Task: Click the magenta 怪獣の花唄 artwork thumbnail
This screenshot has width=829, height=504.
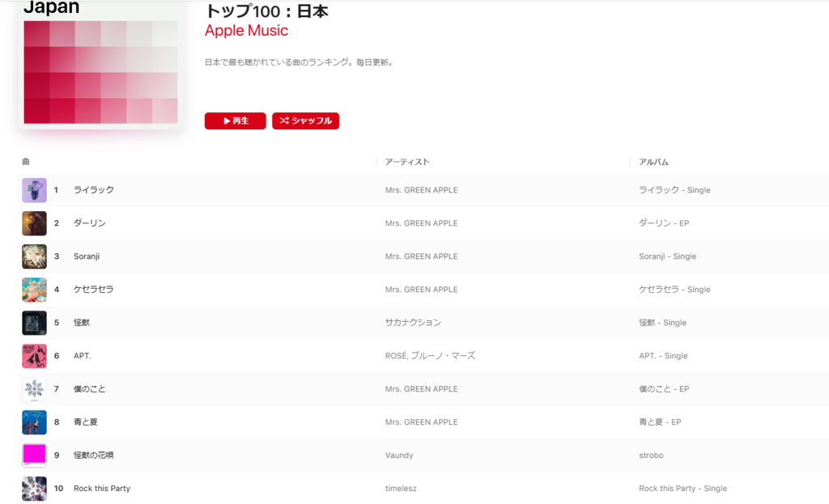Action: coord(34,455)
